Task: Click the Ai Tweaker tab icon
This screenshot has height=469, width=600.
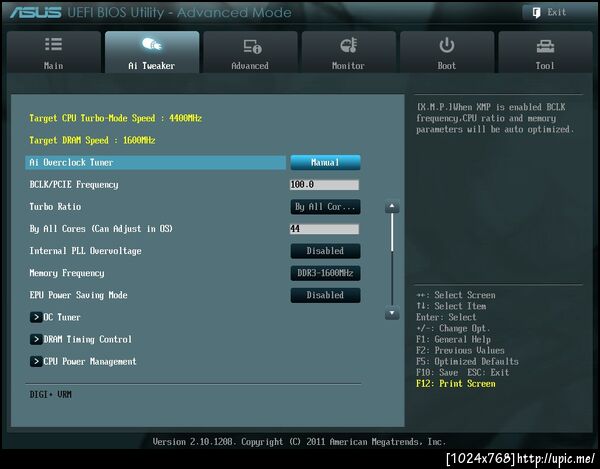Action: [x=152, y=44]
